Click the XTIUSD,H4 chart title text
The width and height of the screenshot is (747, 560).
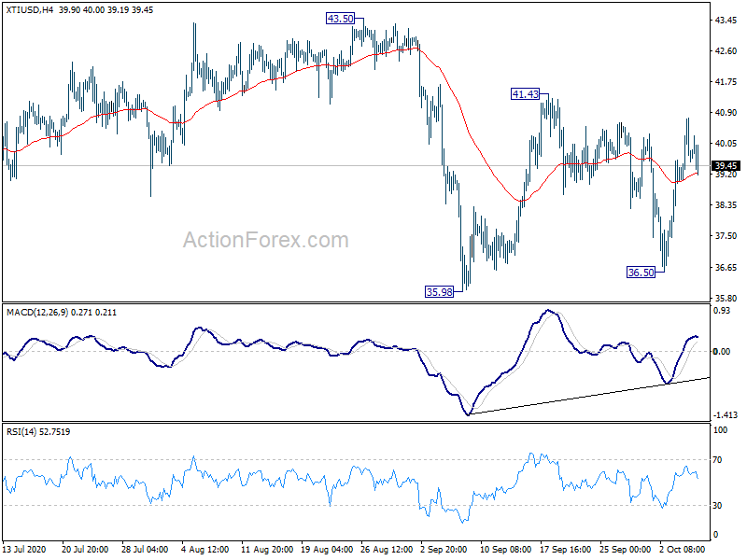(30, 9)
